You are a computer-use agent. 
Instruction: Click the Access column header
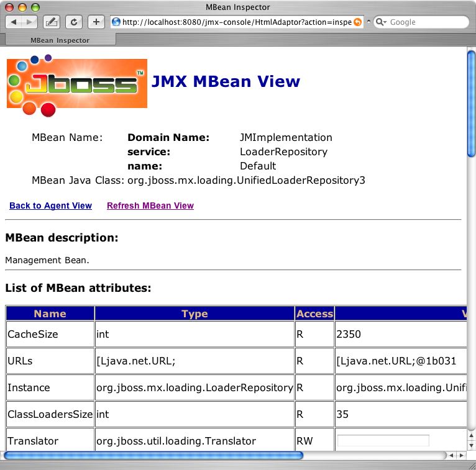pyautogui.click(x=314, y=314)
